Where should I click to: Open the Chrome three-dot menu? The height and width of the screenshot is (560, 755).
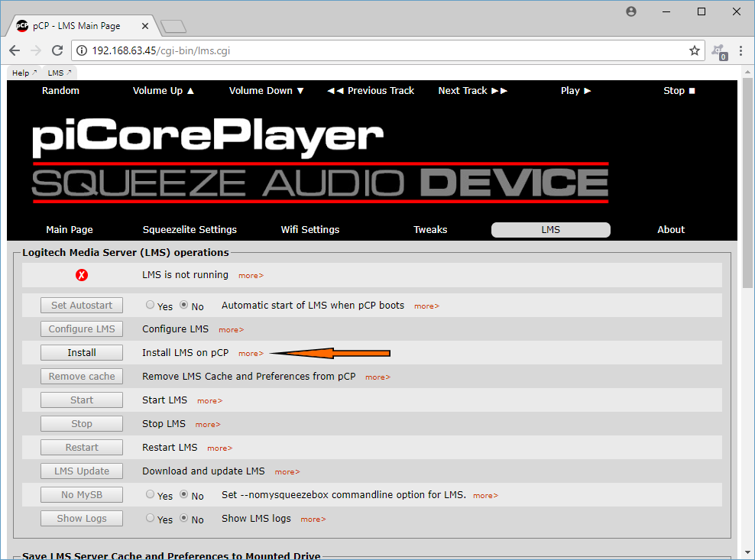click(740, 50)
